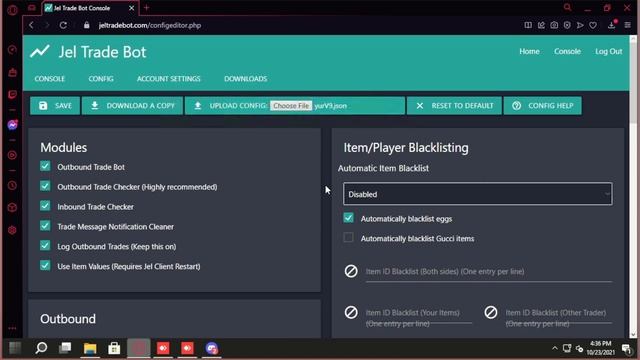Switch to the CONSOLE tab
The image size is (640, 360).
tap(49, 79)
